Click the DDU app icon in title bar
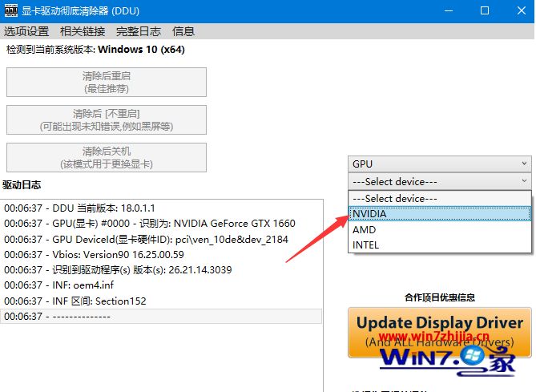536x392 pixels. [x=11, y=10]
